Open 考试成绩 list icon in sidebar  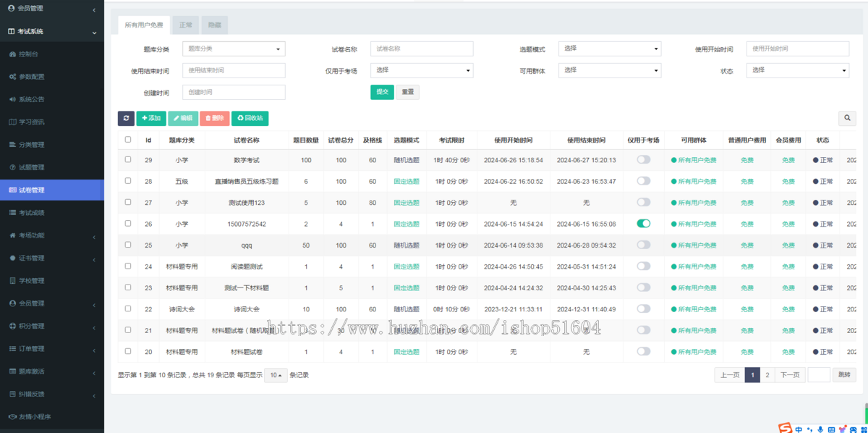click(x=12, y=212)
